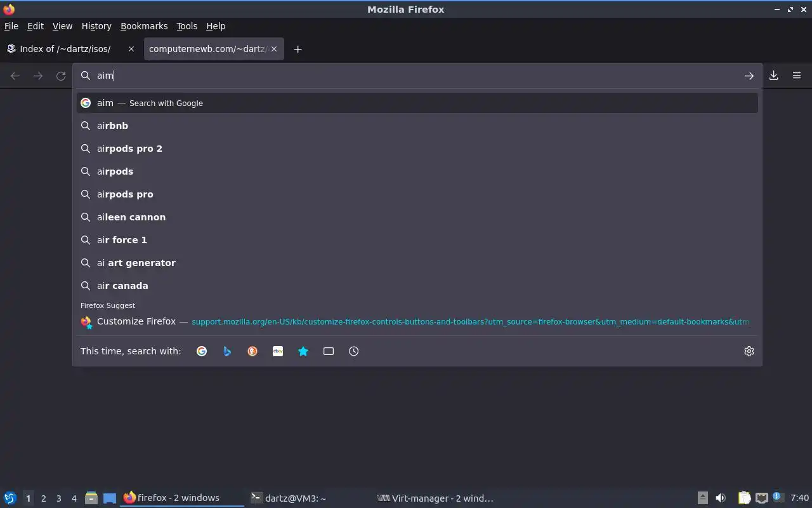Image resolution: width=812 pixels, height=508 pixels.
Task: Click the eject tray icon
Action: coord(702,498)
